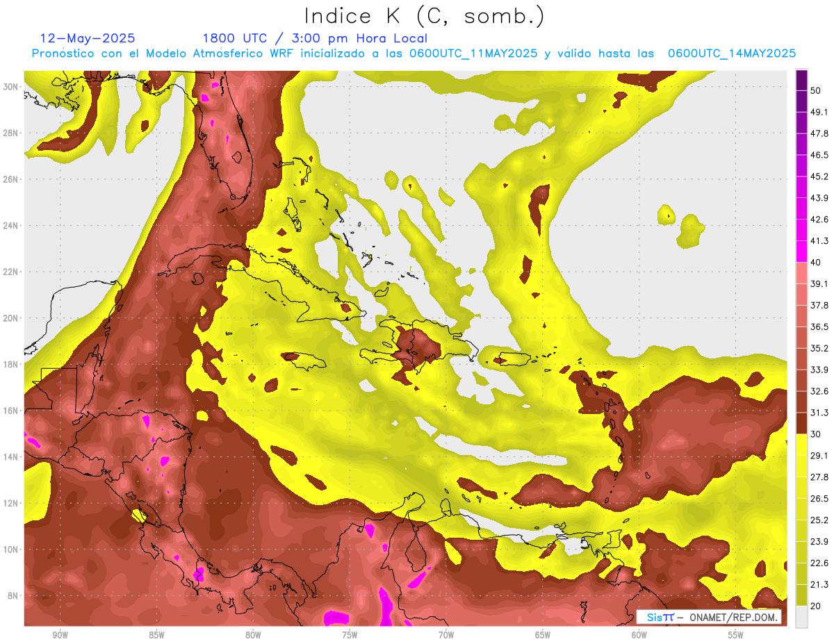Click the "26.5" color scale label
This screenshot has width=834, height=644.
[x=819, y=499]
